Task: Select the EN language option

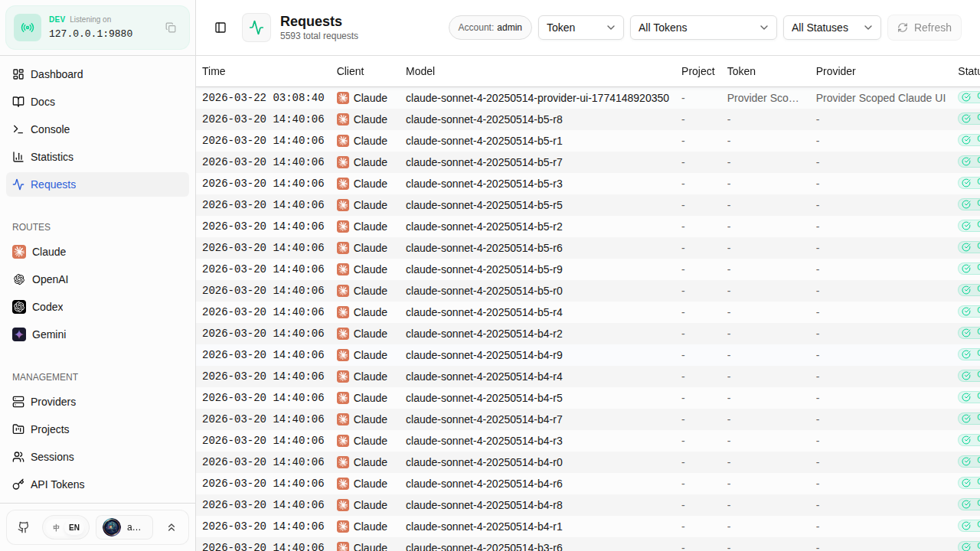Action: tap(74, 527)
